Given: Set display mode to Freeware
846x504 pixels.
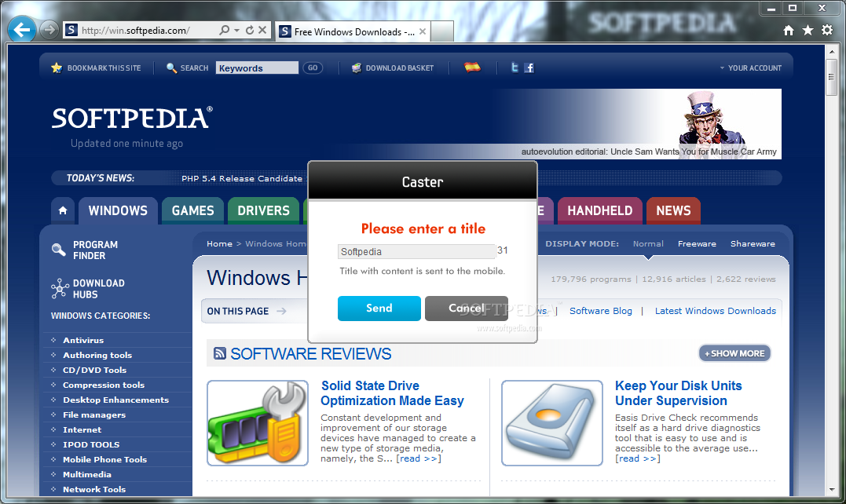Looking at the screenshot, I should point(697,243).
